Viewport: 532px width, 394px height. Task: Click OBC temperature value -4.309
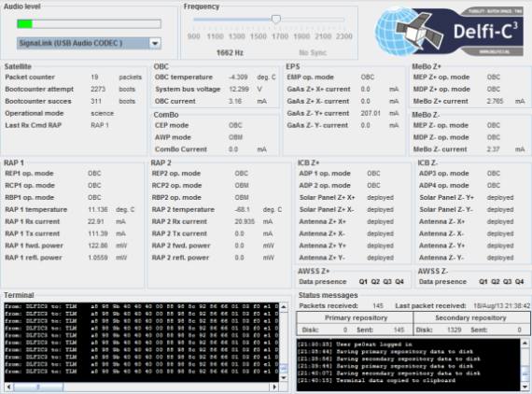tap(238, 77)
